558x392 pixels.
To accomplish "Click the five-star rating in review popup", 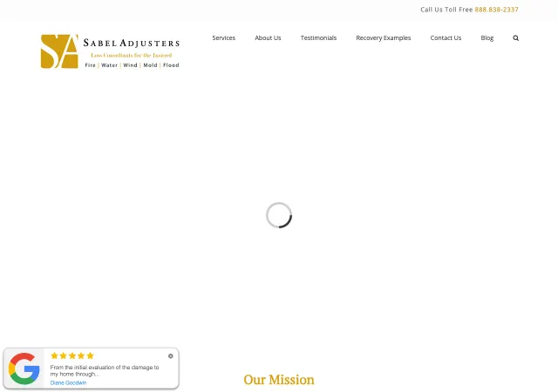I will click(72, 355).
